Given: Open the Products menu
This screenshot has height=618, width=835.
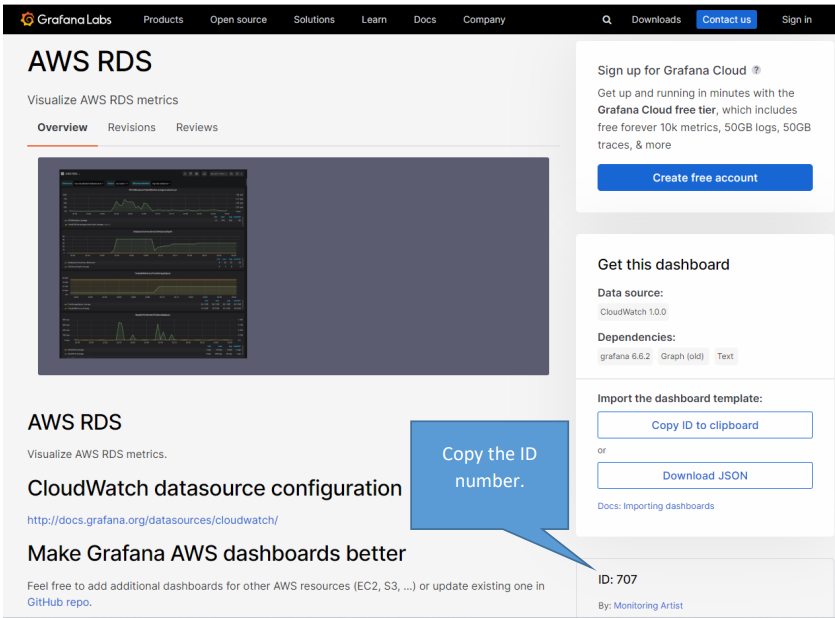Looking at the screenshot, I should 163,20.
